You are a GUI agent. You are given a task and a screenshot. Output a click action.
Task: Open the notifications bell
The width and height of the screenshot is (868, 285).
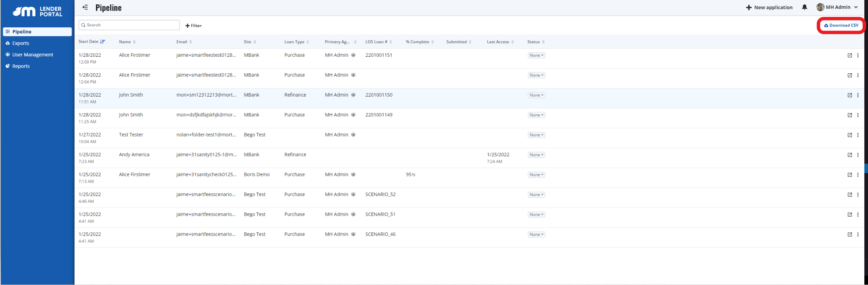[804, 7]
